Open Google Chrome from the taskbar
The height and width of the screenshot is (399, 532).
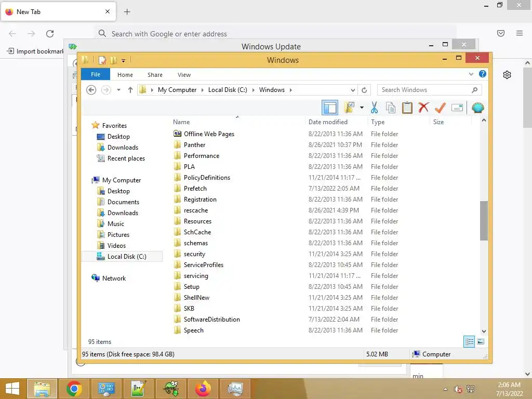[x=74, y=389]
